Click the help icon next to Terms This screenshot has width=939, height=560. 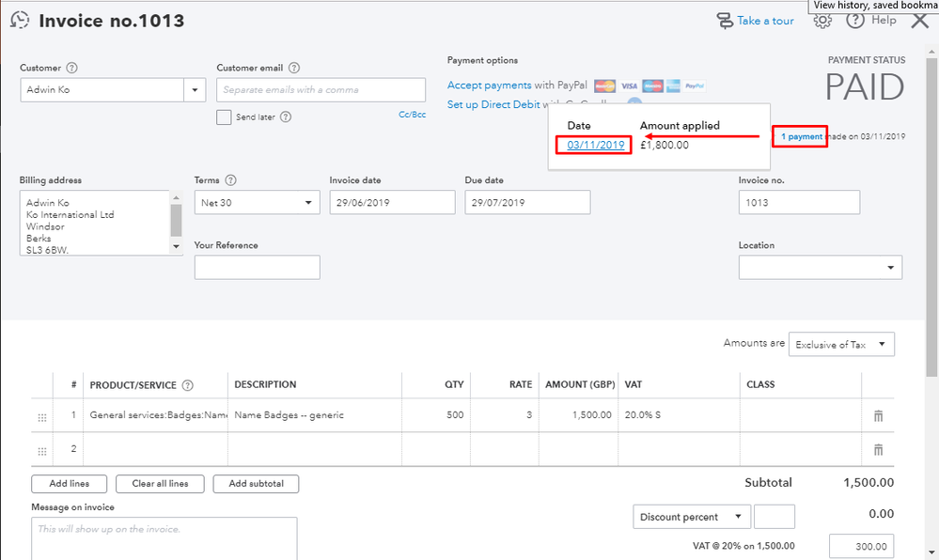(x=231, y=180)
